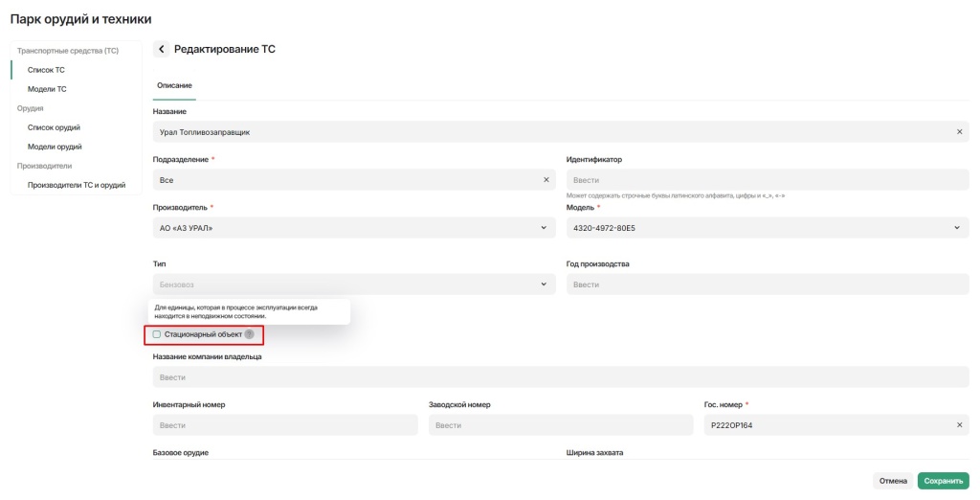Image resolution: width=980 pixels, height=500 pixels.
Task: Click the Отмена button
Action: coord(892,481)
